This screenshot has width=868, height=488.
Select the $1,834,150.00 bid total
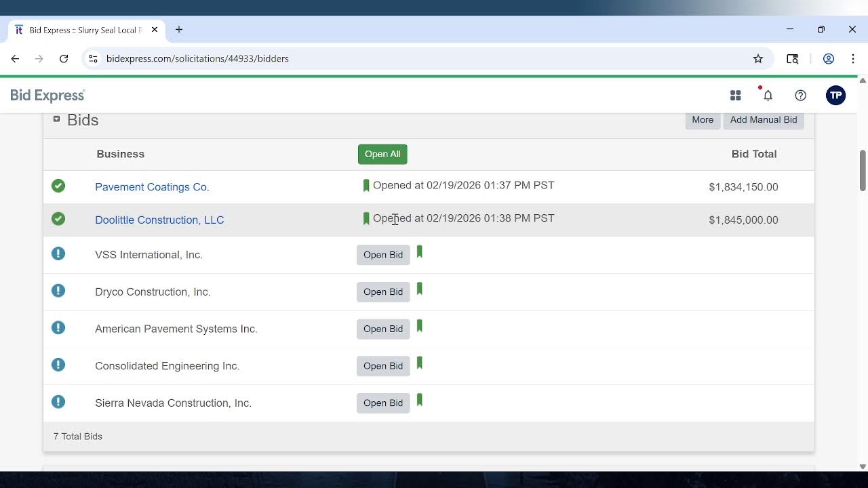click(743, 187)
